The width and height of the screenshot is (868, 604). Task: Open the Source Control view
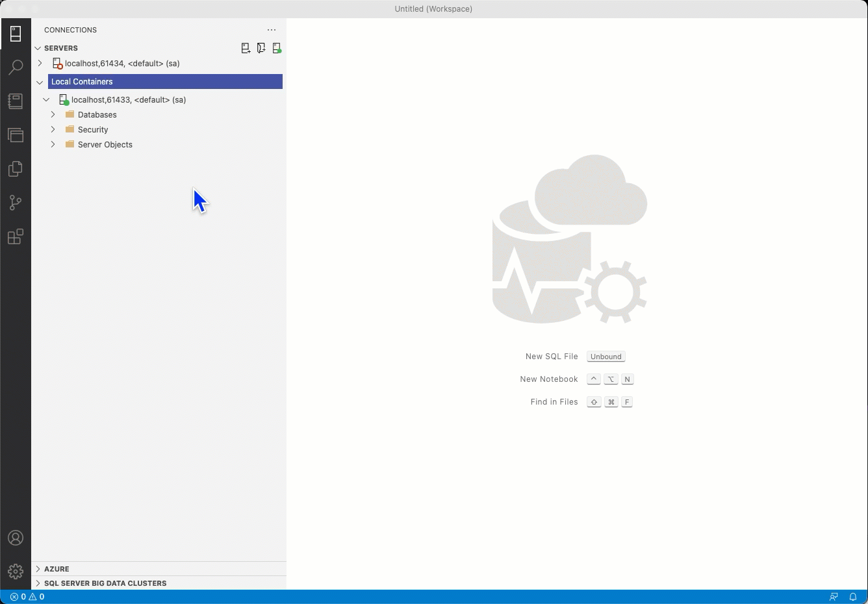tap(16, 203)
